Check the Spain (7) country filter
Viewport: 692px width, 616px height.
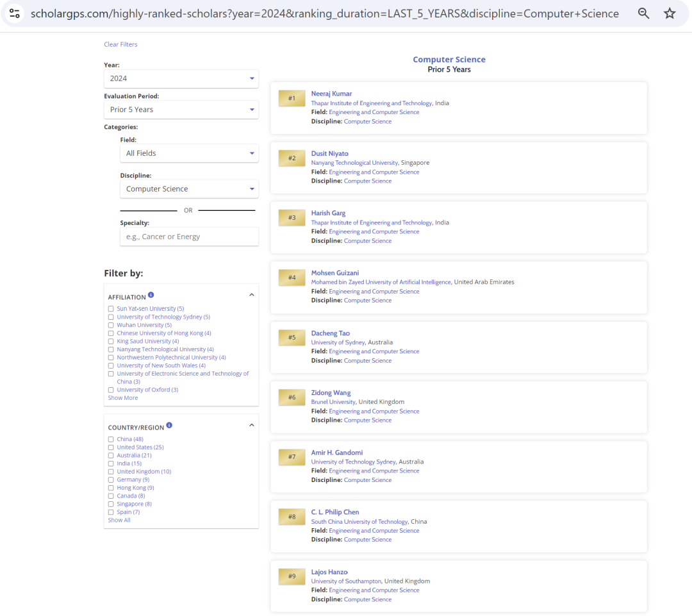click(111, 512)
